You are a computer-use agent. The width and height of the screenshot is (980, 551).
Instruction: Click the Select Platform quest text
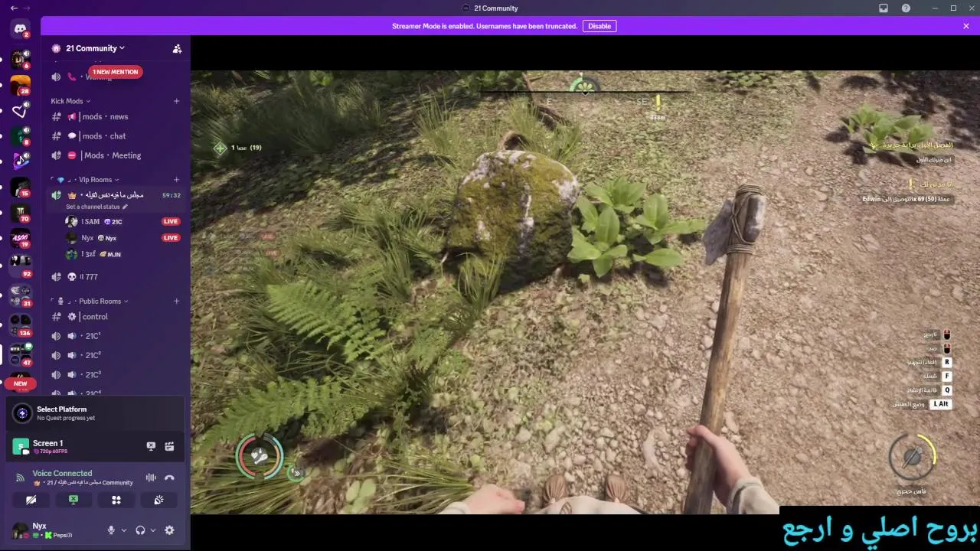click(x=62, y=409)
